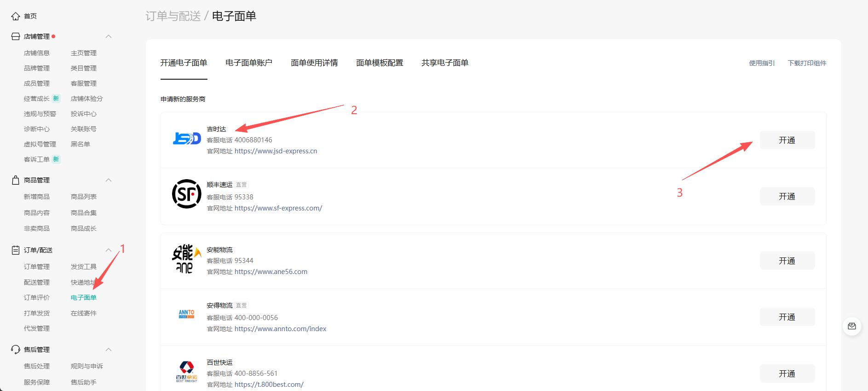Click the SF Express logo
The width and height of the screenshot is (868, 391).
[x=187, y=194]
